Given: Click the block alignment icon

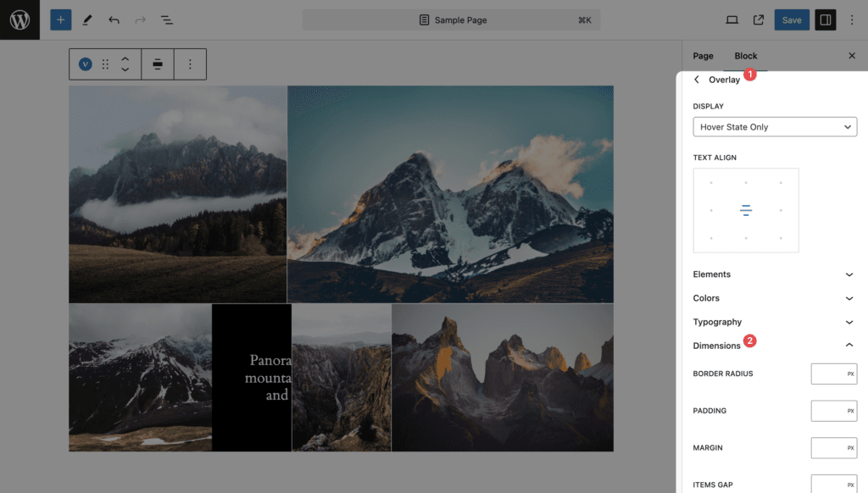Looking at the screenshot, I should click(158, 64).
